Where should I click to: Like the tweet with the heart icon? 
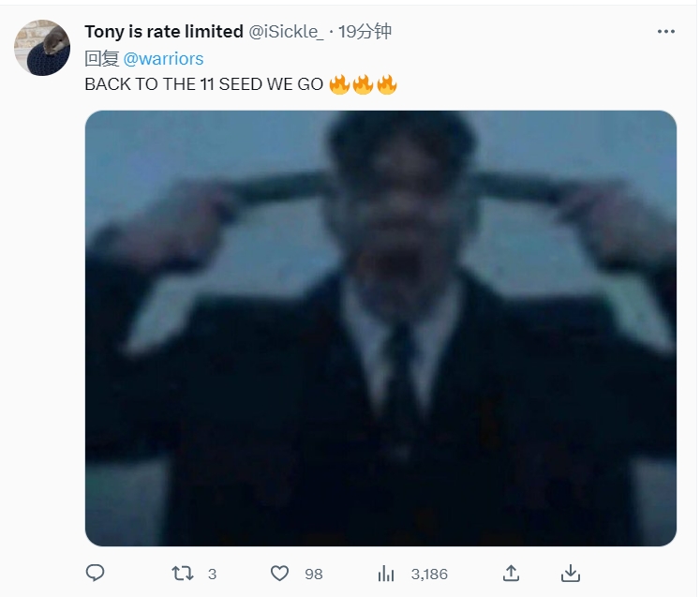click(x=280, y=574)
